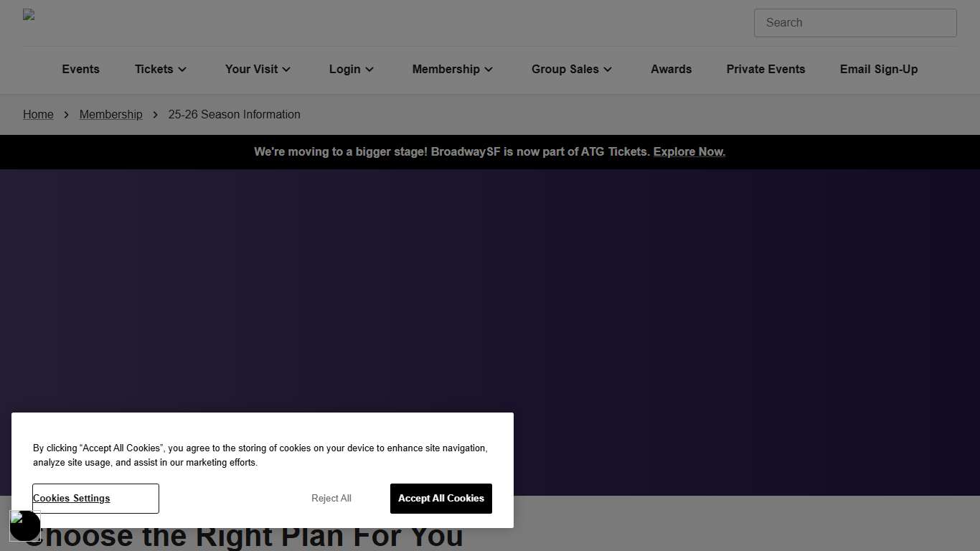Viewport: 980px width, 551px height.
Task: Click the Search input field
Action: point(854,23)
